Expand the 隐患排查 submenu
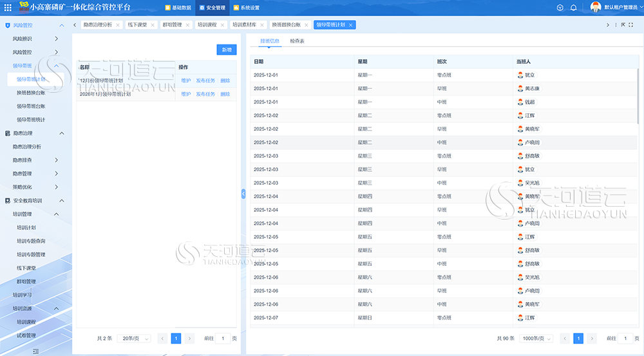 (x=56, y=160)
